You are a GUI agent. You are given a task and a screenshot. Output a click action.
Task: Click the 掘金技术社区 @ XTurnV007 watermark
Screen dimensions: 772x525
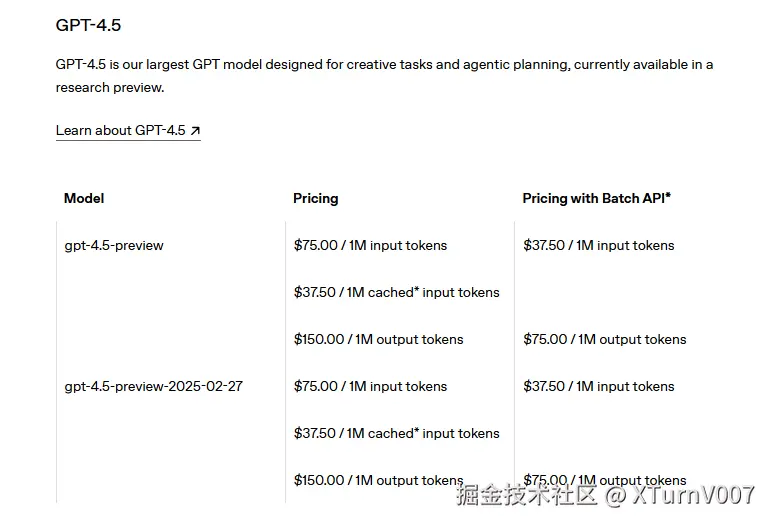(605, 494)
